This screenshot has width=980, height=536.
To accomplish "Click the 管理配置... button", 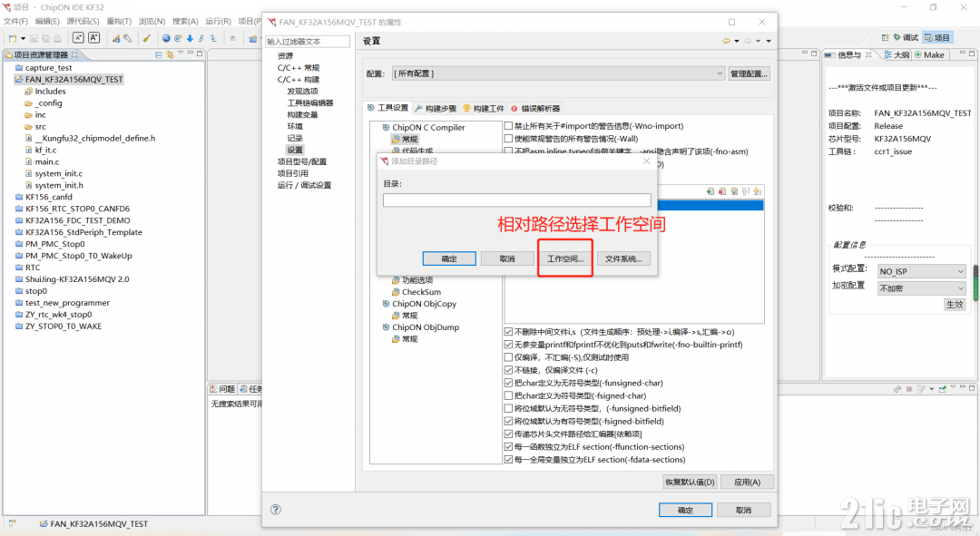I will (749, 73).
